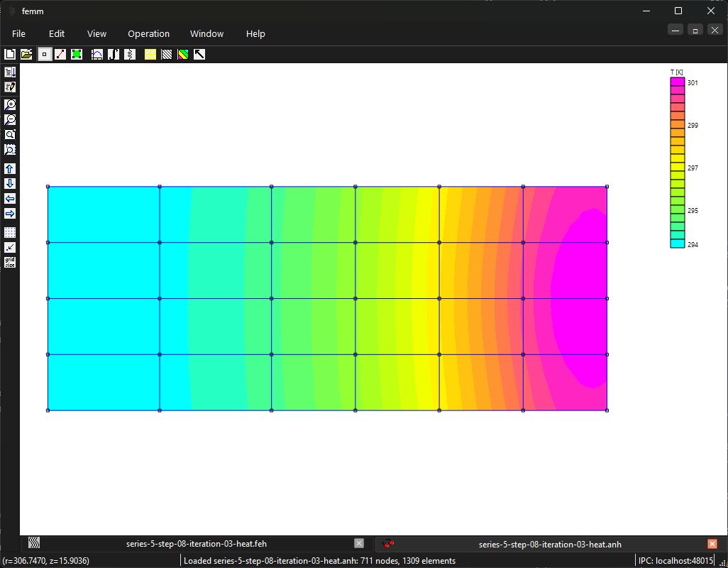Pan the view left with the arrow

[x=10, y=198]
